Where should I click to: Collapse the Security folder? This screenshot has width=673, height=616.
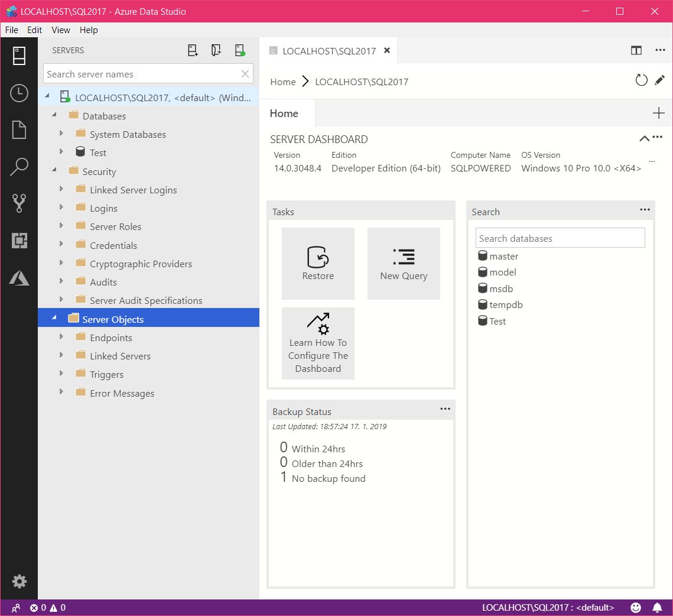[54, 170]
